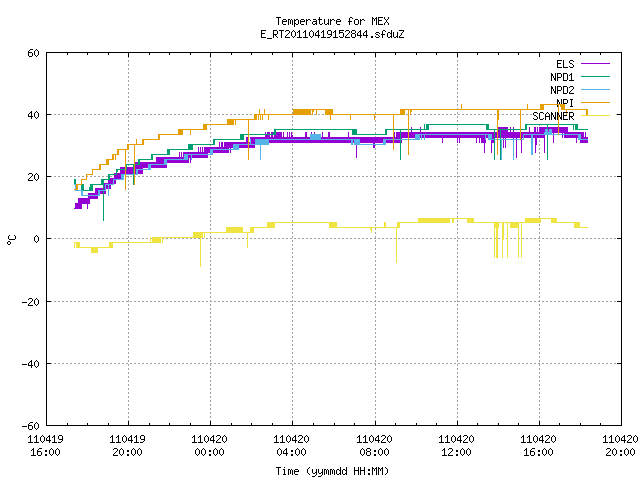Click the NPD1 legend label

coord(562,77)
